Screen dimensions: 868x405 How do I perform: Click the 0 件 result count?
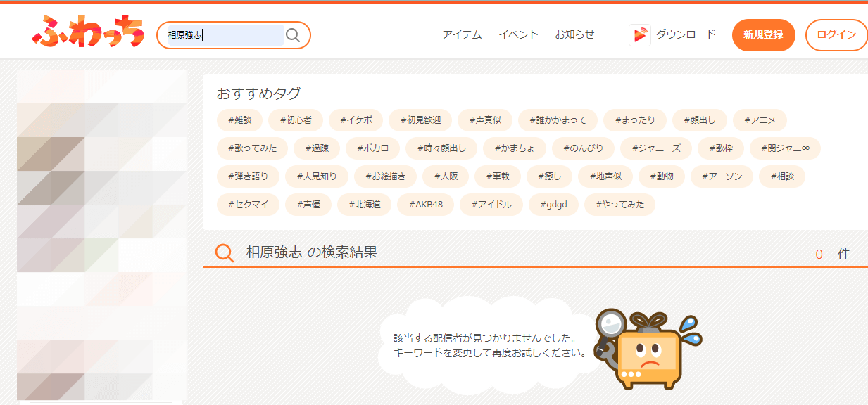pos(833,254)
